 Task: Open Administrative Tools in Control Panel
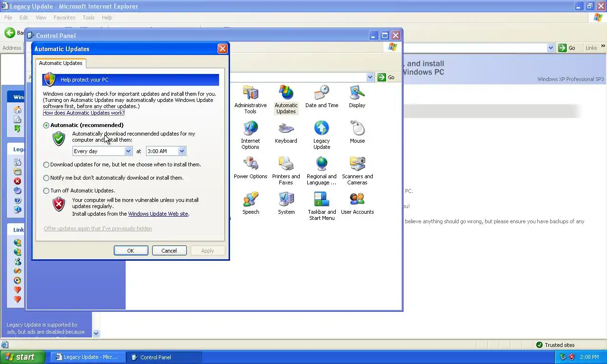250,100
